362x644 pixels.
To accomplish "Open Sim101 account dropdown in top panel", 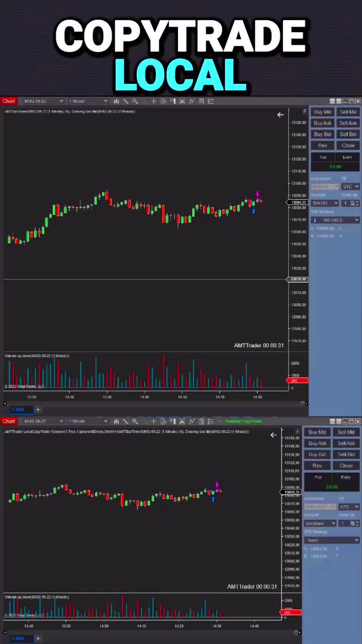I will (x=325, y=203).
